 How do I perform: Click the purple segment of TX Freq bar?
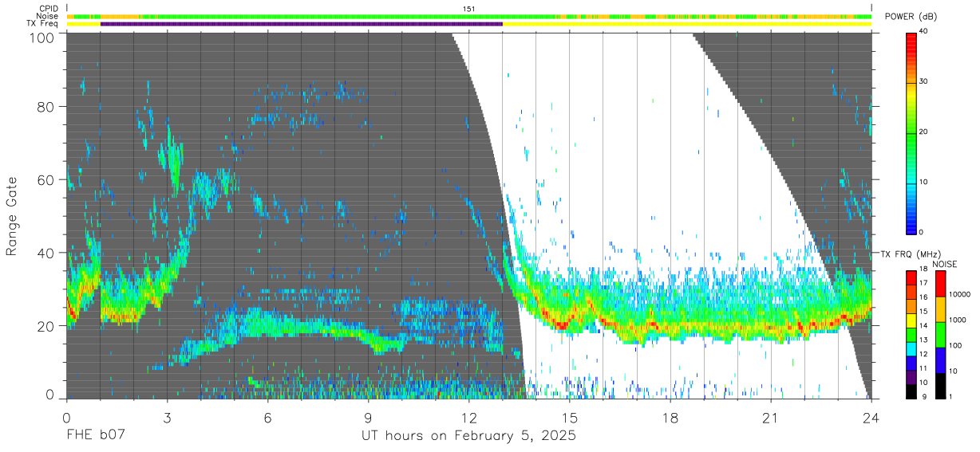[x=302, y=24]
